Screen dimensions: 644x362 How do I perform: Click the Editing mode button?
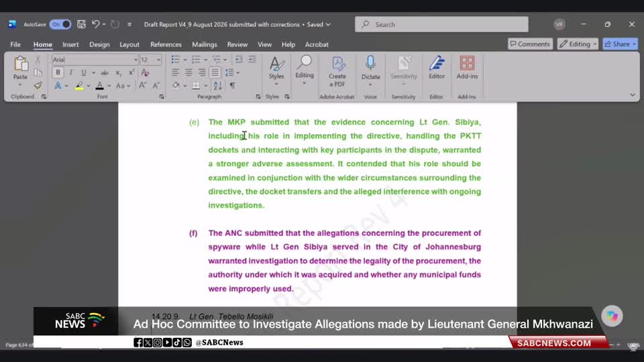578,44
